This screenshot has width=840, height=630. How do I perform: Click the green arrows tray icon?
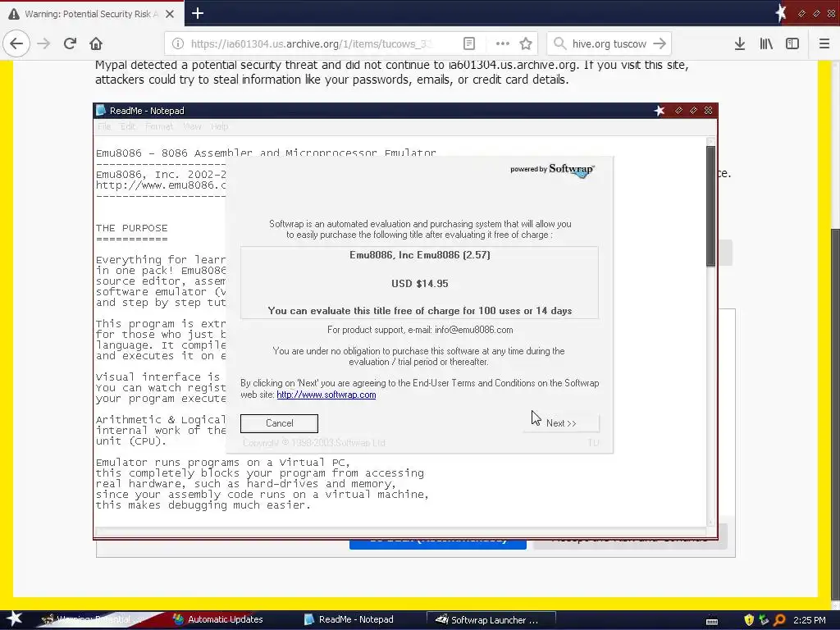click(764, 620)
